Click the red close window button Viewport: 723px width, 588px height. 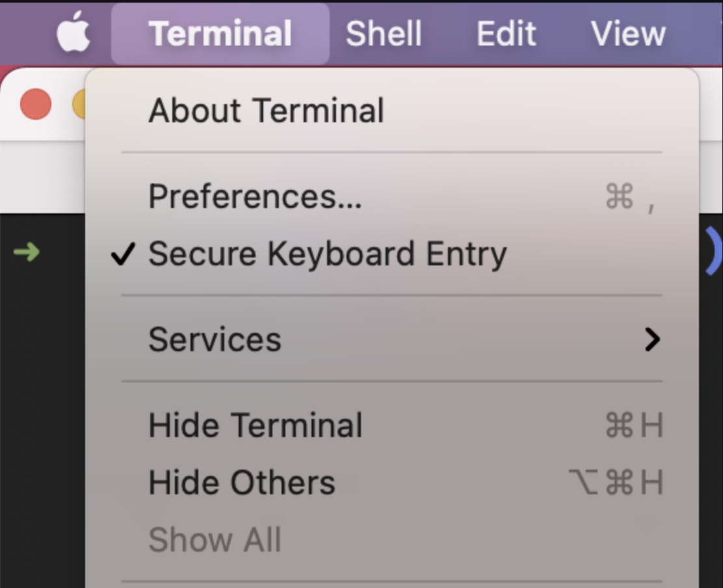click(x=36, y=104)
